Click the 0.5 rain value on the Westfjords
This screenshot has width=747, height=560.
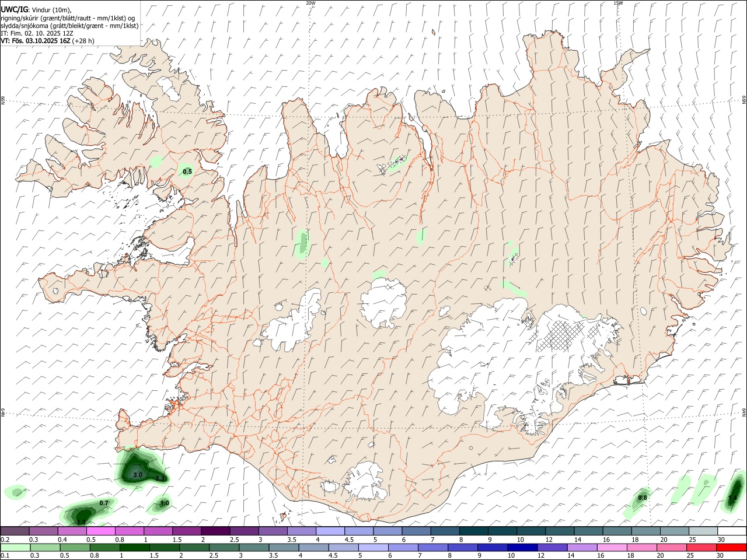point(187,171)
